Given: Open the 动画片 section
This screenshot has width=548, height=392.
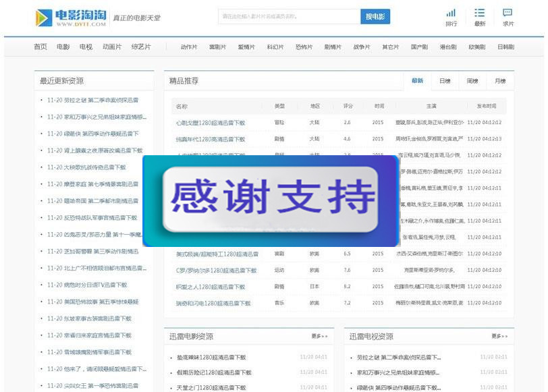Looking at the screenshot, I should click(113, 47).
